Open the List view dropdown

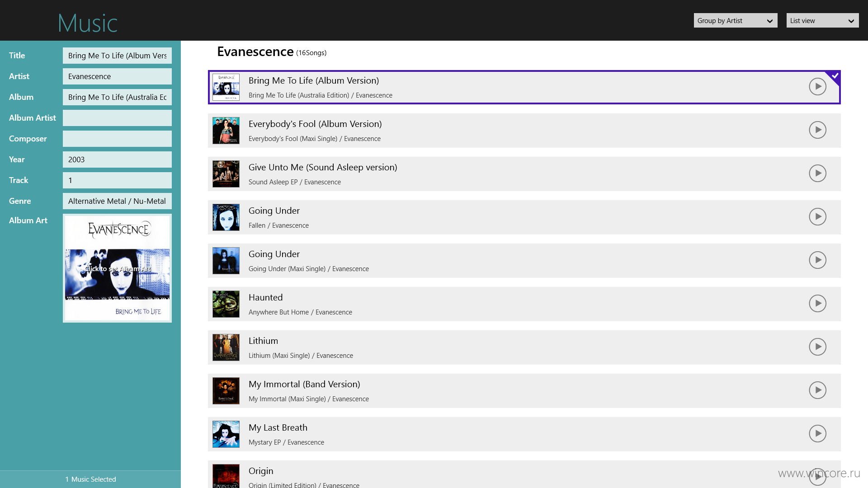pos(822,20)
